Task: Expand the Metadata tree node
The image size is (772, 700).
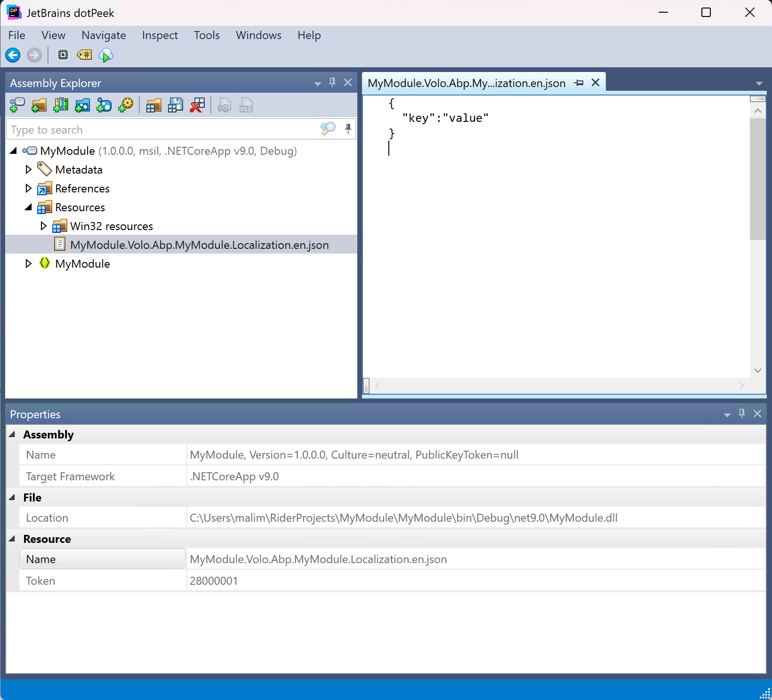Action: pos(28,169)
